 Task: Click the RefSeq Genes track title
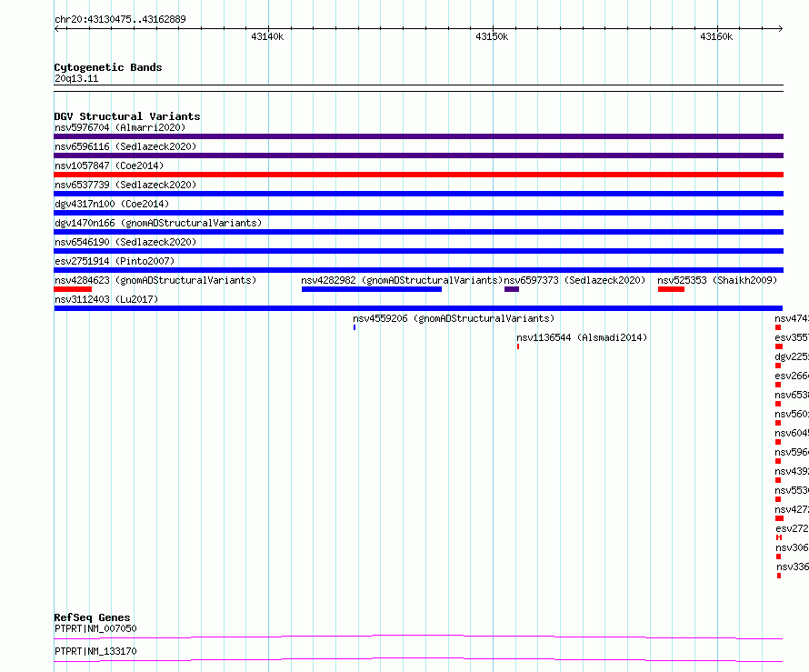92,617
